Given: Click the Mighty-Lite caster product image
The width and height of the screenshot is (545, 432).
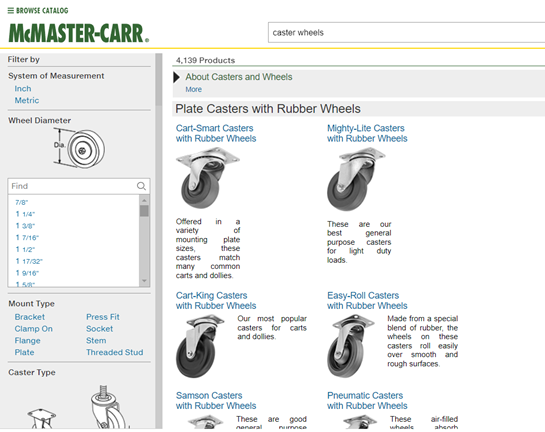Looking at the screenshot, I should tap(356, 179).
